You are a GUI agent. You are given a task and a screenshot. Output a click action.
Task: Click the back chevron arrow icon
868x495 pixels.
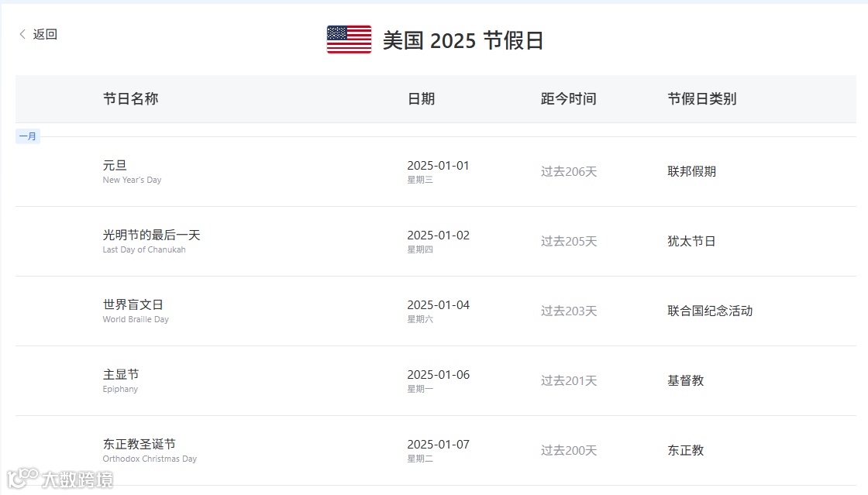[x=22, y=34]
